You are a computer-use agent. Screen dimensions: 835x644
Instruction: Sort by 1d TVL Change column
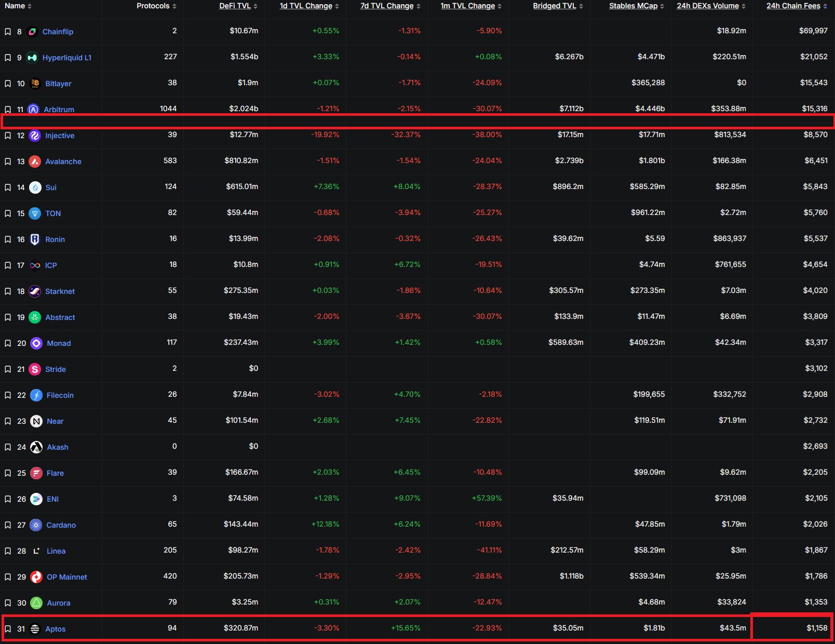[309, 6]
